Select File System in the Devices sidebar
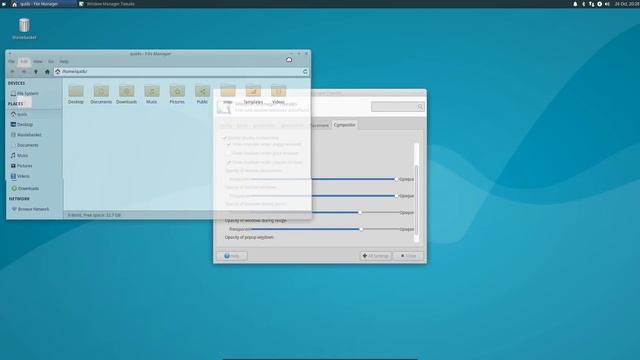The image size is (640, 360). point(25,93)
